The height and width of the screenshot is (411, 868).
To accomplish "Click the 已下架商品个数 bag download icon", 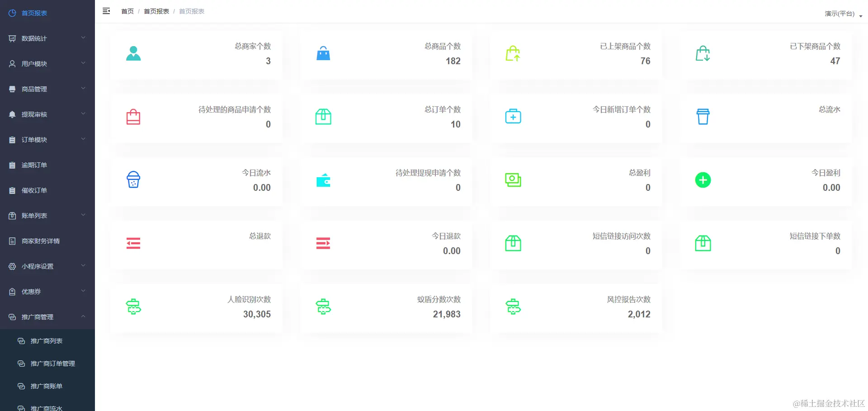I will coord(703,53).
